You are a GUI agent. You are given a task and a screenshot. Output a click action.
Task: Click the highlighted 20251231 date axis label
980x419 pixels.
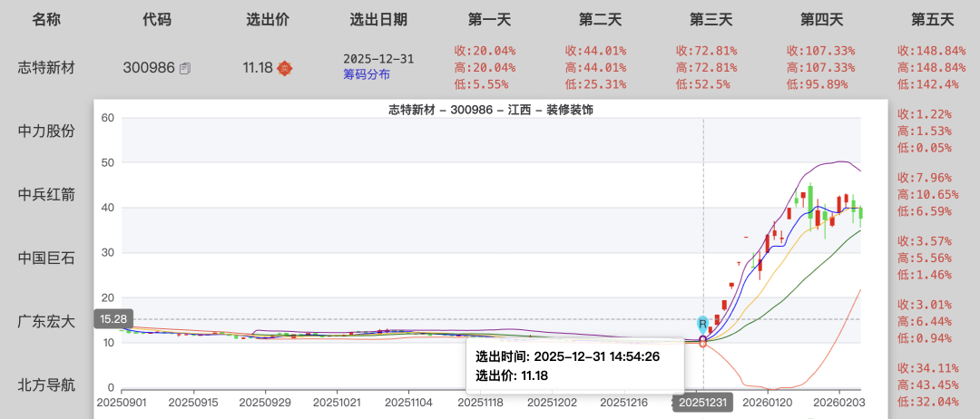pos(703,402)
